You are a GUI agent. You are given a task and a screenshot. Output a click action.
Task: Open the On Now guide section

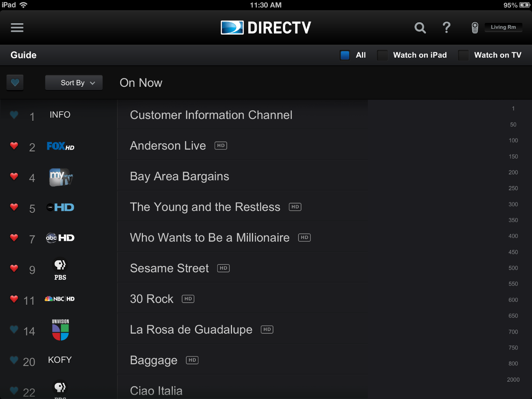[141, 82]
